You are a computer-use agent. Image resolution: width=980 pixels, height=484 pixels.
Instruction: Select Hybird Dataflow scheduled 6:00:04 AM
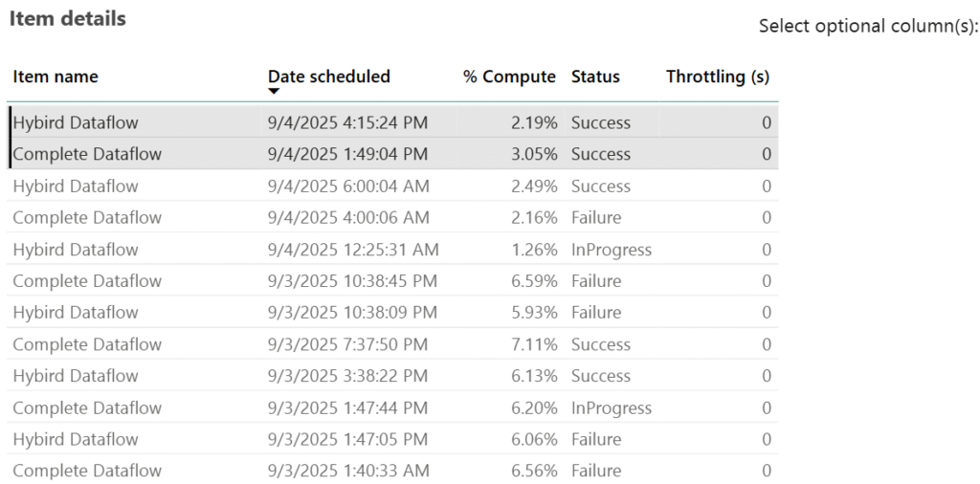76,187
